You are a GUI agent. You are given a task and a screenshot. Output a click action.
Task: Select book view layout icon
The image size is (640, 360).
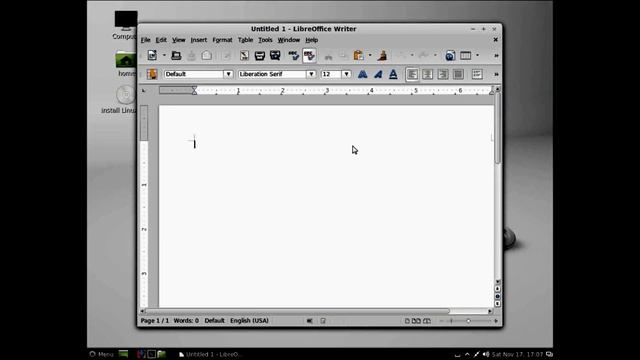pyautogui.click(x=427, y=321)
